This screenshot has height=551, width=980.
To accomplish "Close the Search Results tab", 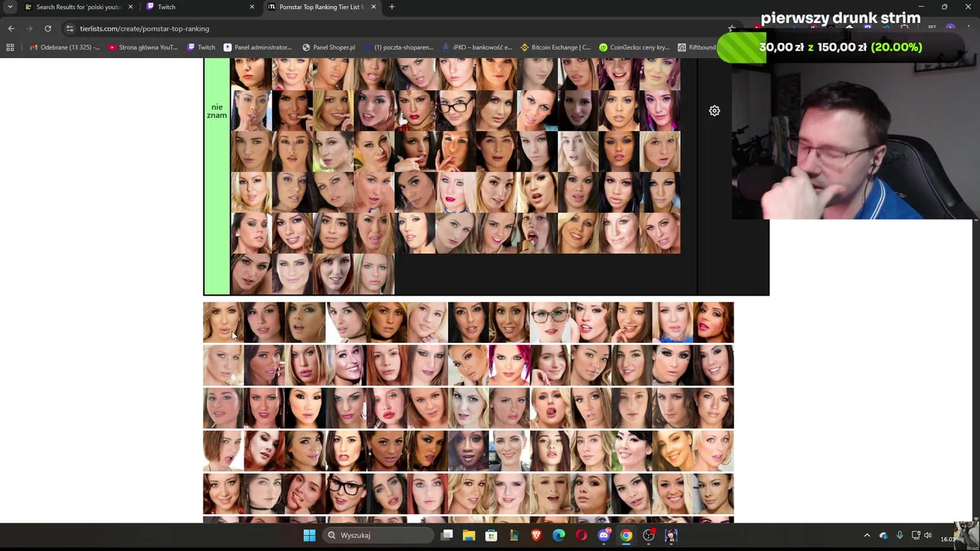I will point(130,7).
